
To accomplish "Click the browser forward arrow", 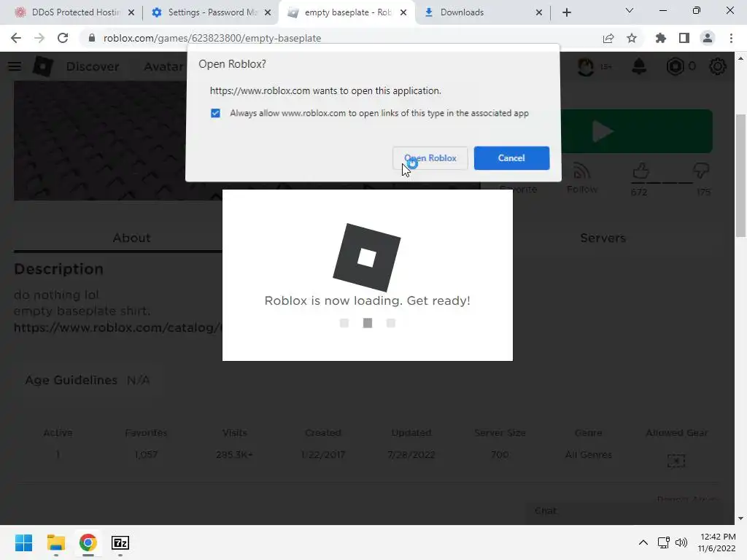I will (39, 38).
